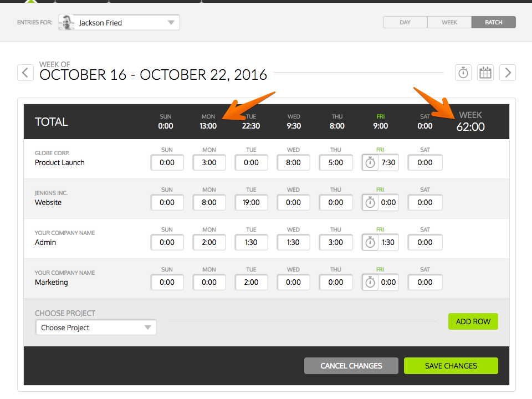Image resolution: width=532 pixels, height=399 pixels.
Task: Go to next week arrow
Action: click(x=508, y=73)
